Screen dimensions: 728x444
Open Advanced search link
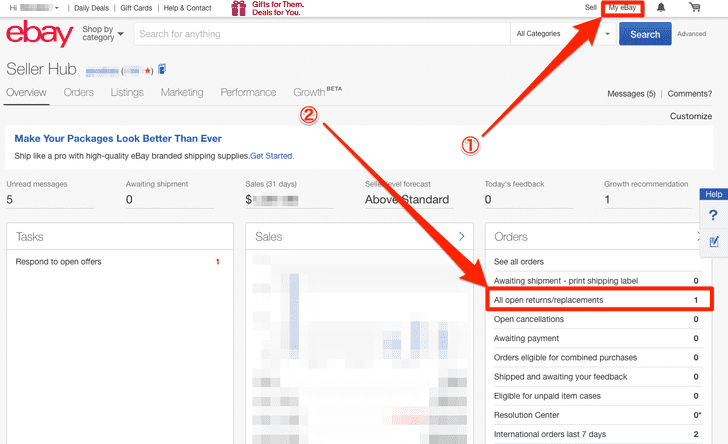(691, 34)
